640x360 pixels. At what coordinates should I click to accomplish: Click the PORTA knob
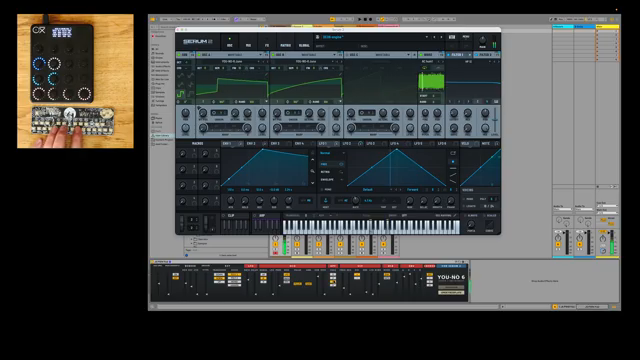click(471, 224)
